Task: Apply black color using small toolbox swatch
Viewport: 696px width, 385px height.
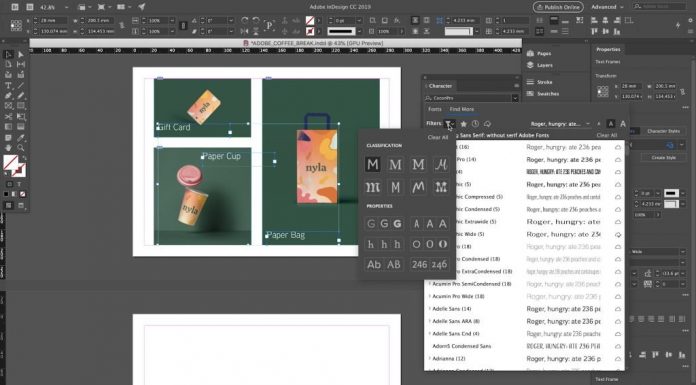Action: coord(6,194)
